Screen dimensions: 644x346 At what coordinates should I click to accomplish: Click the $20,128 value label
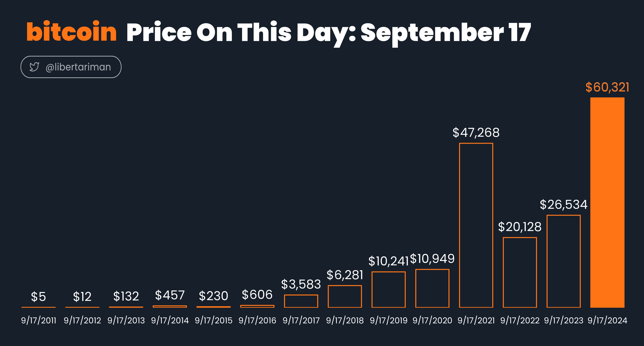click(x=520, y=227)
